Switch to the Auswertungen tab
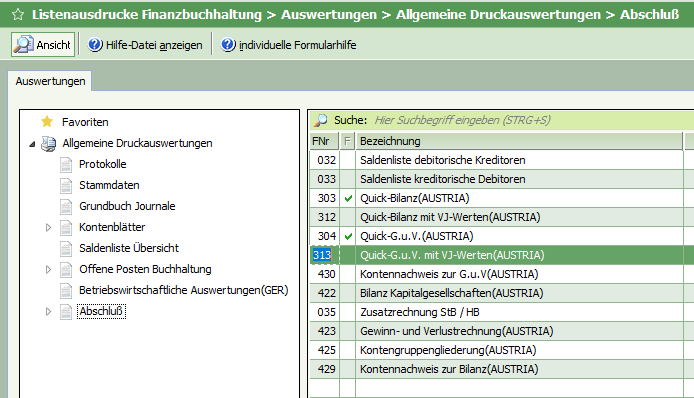The width and height of the screenshot is (694, 398). (50, 81)
